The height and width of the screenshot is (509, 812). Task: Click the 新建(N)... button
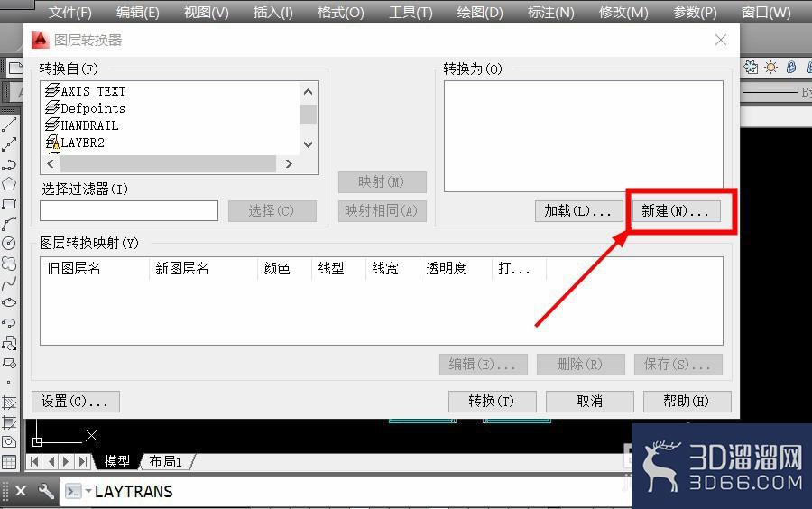[675, 211]
